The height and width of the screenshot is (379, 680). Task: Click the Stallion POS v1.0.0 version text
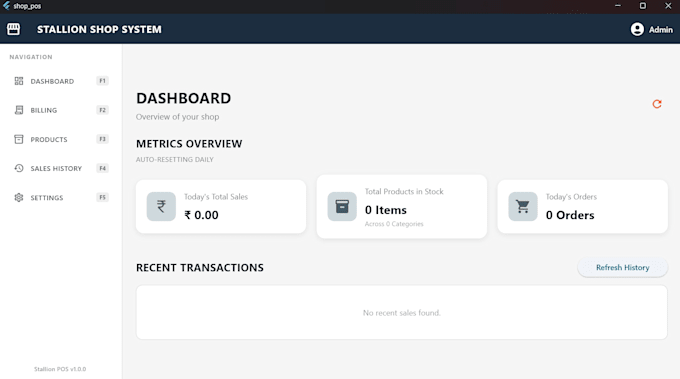tap(60, 369)
